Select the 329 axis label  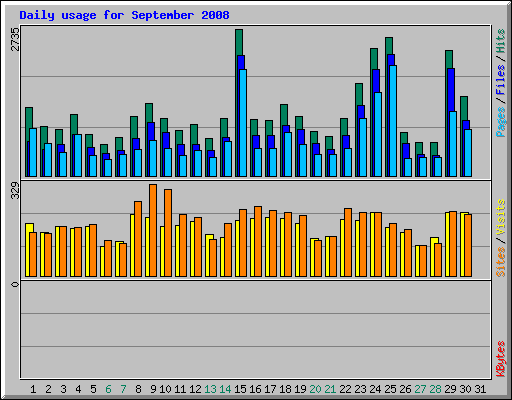[15, 190]
